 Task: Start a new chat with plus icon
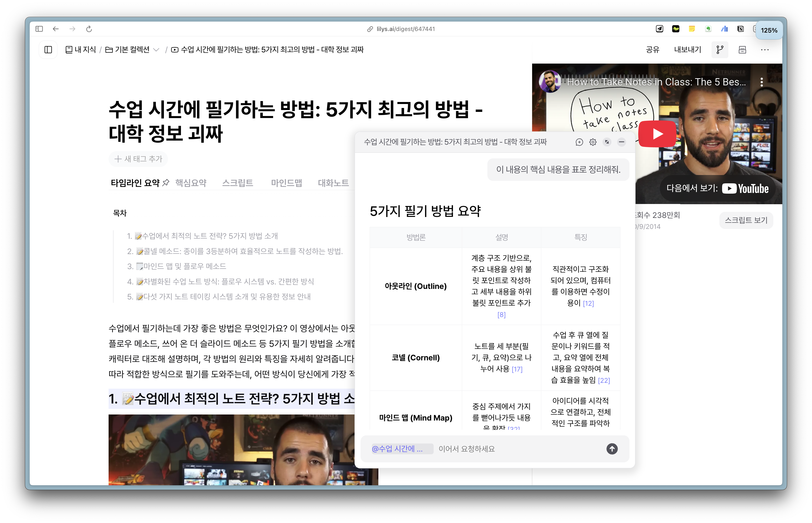(579, 142)
